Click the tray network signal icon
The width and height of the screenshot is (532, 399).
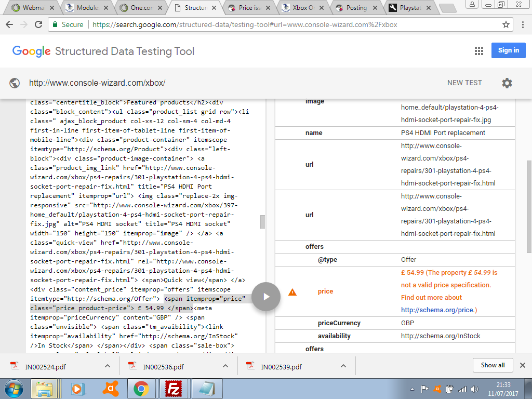coord(462,389)
